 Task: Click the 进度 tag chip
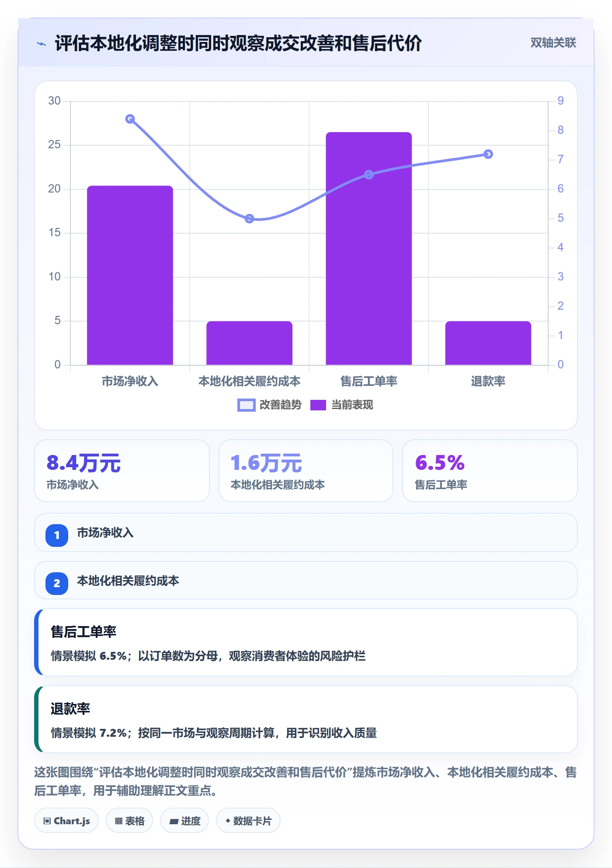pos(184,821)
